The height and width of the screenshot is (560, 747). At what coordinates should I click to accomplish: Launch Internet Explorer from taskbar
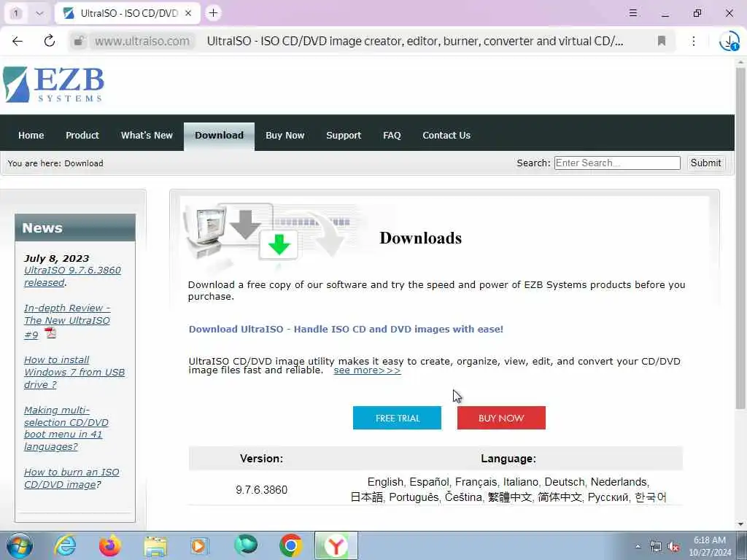[65, 545]
